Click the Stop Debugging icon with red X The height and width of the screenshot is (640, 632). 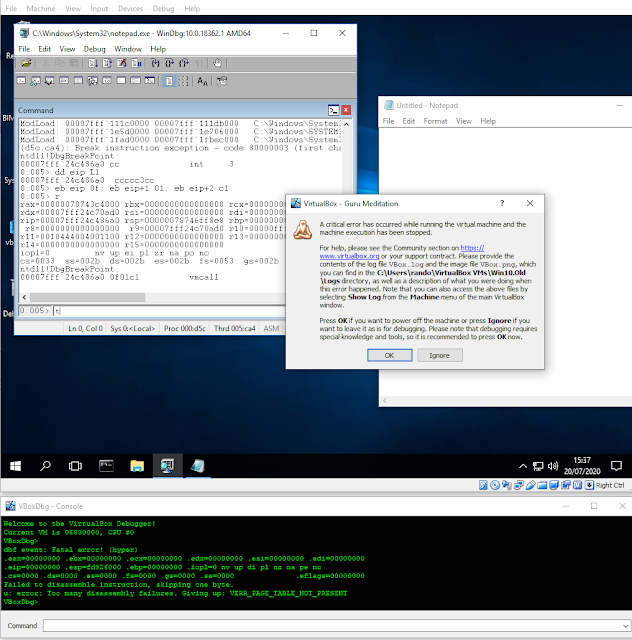121,63
